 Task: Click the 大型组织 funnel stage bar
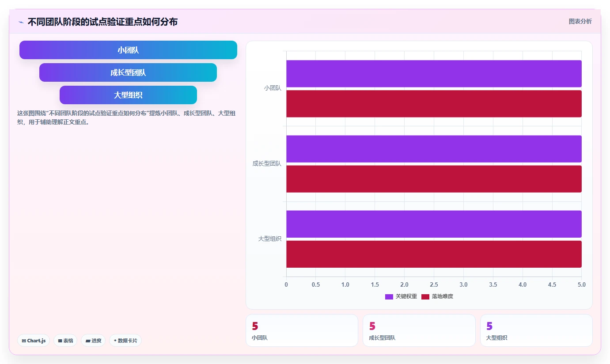pyautogui.click(x=128, y=95)
